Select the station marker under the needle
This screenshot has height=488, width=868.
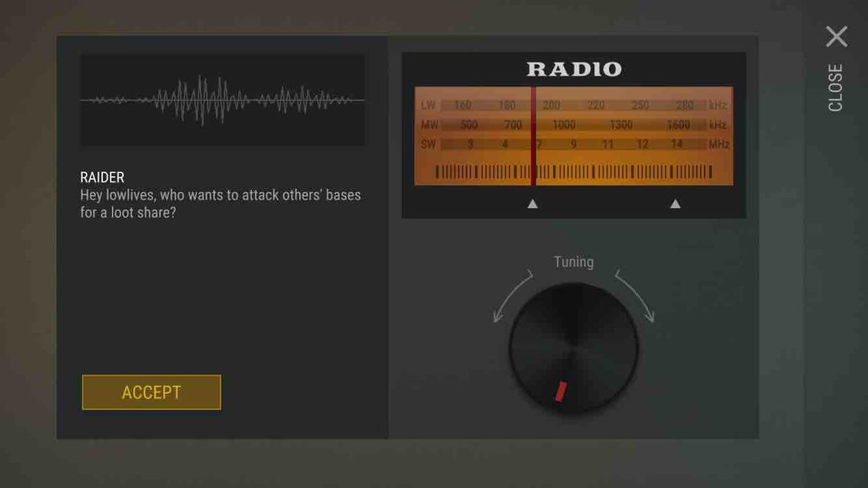pos(533,204)
